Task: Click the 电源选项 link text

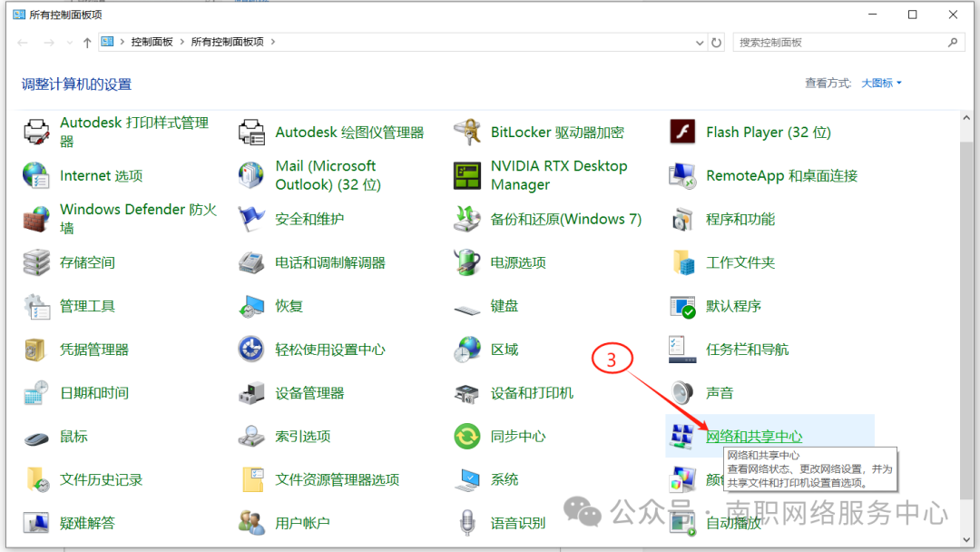Action: 518,262
